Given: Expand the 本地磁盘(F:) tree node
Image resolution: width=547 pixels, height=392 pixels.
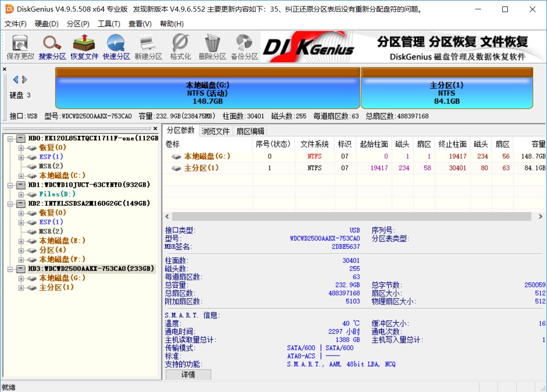Looking at the screenshot, I should tap(21, 260).
